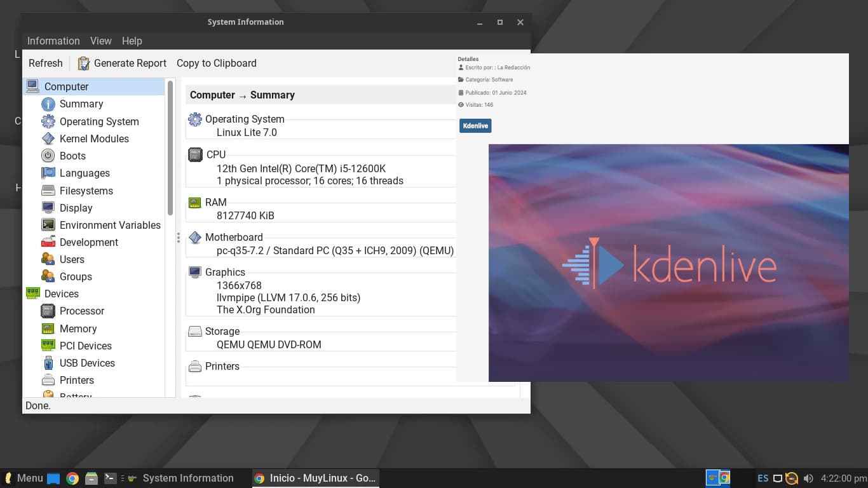Launch Chrome from taskbar launcher
This screenshot has width=868, height=488.
coord(72,478)
